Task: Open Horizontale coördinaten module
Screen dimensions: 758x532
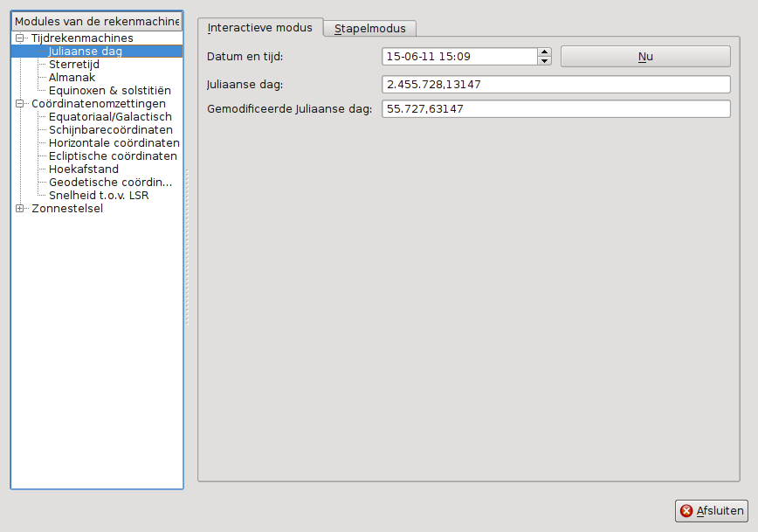Action: pyautogui.click(x=114, y=143)
